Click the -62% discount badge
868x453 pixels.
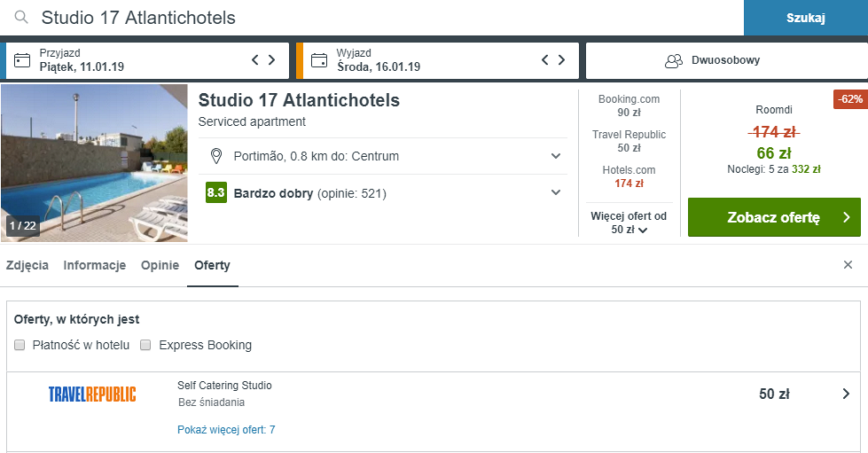click(x=850, y=99)
